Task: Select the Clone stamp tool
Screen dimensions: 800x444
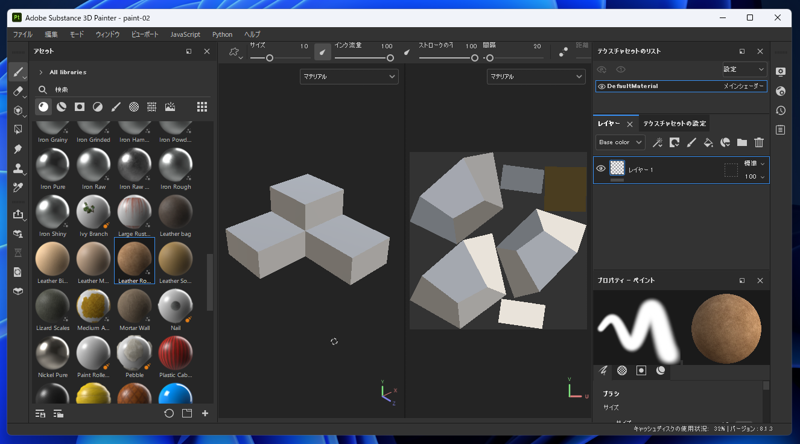Action: [18, 168]
